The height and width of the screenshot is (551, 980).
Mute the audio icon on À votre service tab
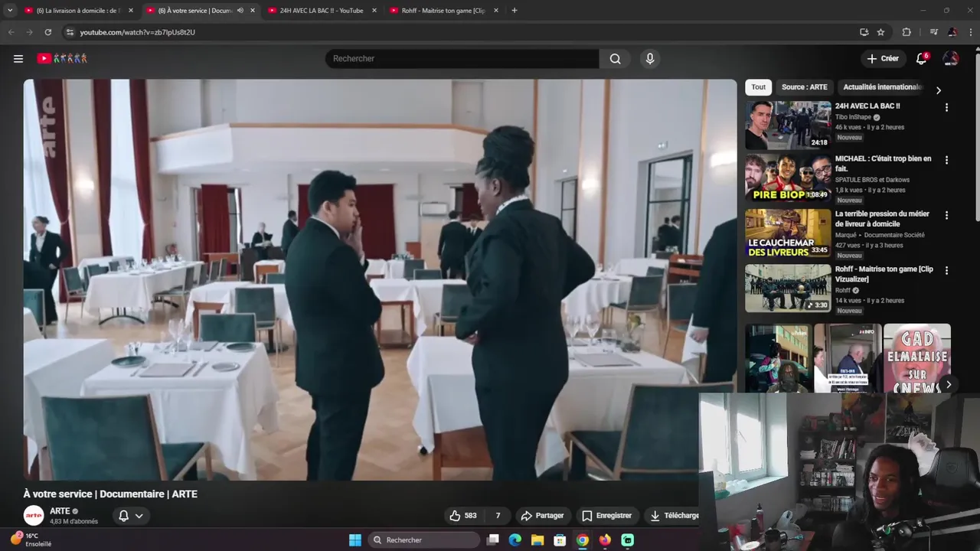click(240, 11)
